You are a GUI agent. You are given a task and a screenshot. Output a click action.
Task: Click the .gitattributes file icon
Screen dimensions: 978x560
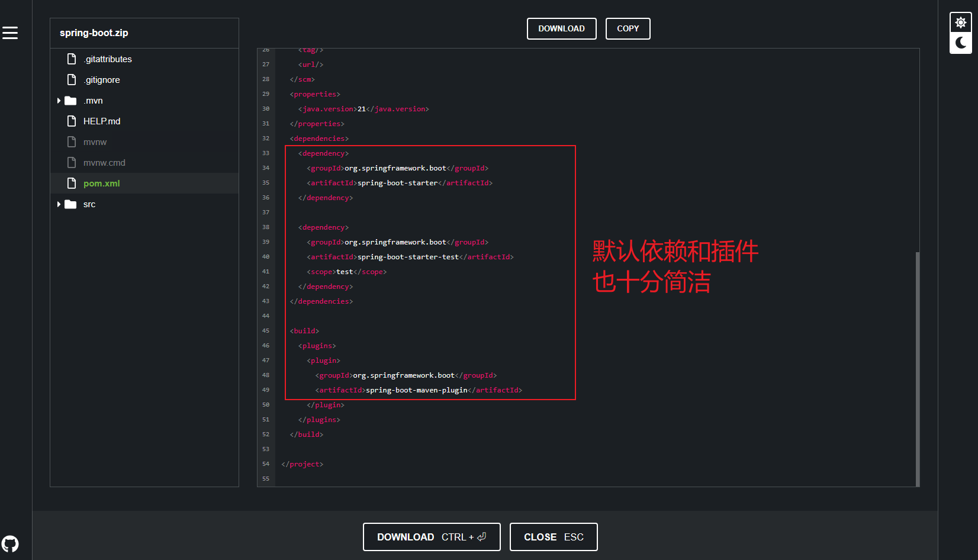(72, 59)
